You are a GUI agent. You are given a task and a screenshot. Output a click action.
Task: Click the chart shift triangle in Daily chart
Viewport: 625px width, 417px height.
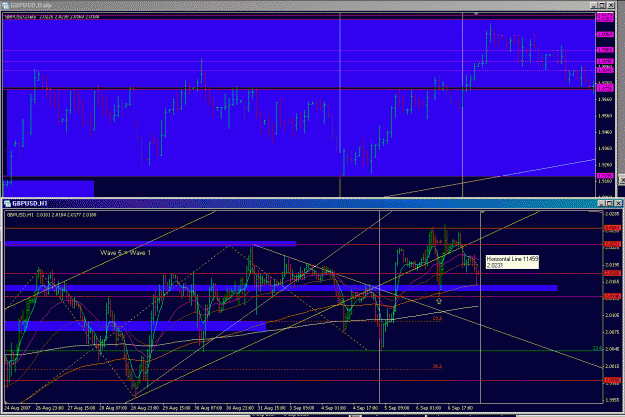point(476,14)
